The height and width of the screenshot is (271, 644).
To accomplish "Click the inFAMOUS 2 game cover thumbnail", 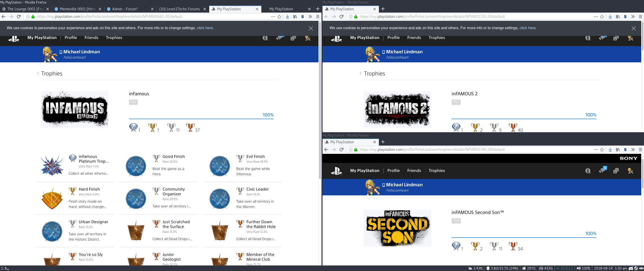I will [397, 110].
